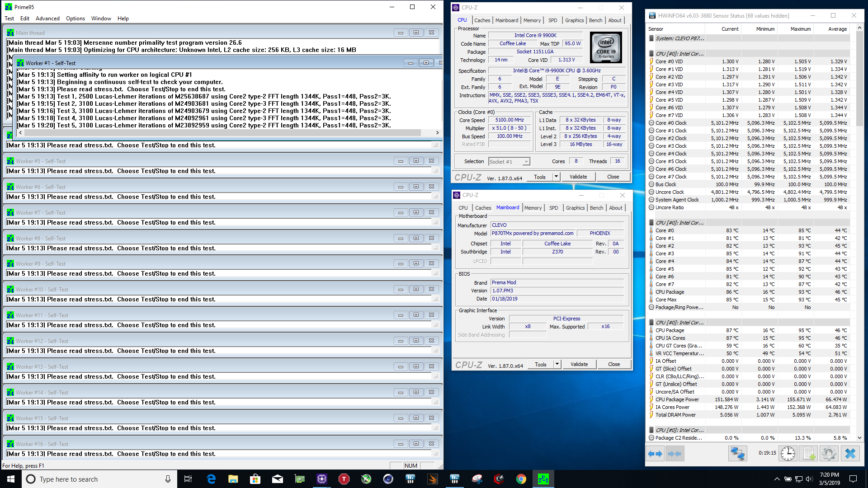The width and height of the screenshot is (868, 488).
Task: Click the CPU-Z purple chip taskbar icon
Action: (322, 479)
